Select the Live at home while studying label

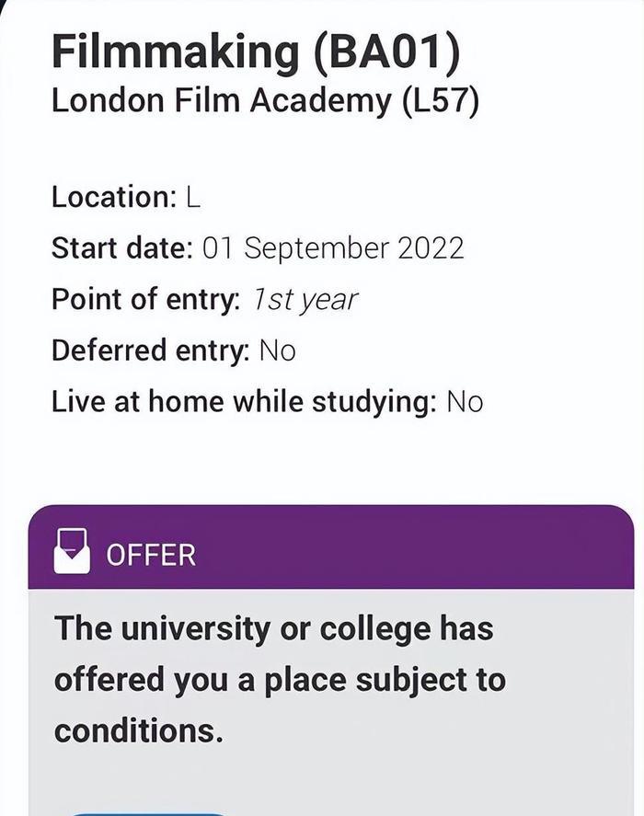point(244,402)
